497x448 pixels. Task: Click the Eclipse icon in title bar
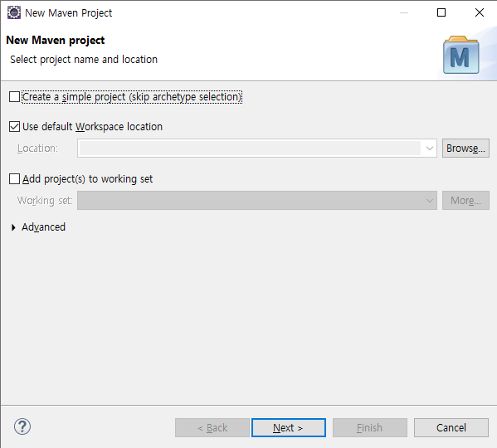[14, 12]
